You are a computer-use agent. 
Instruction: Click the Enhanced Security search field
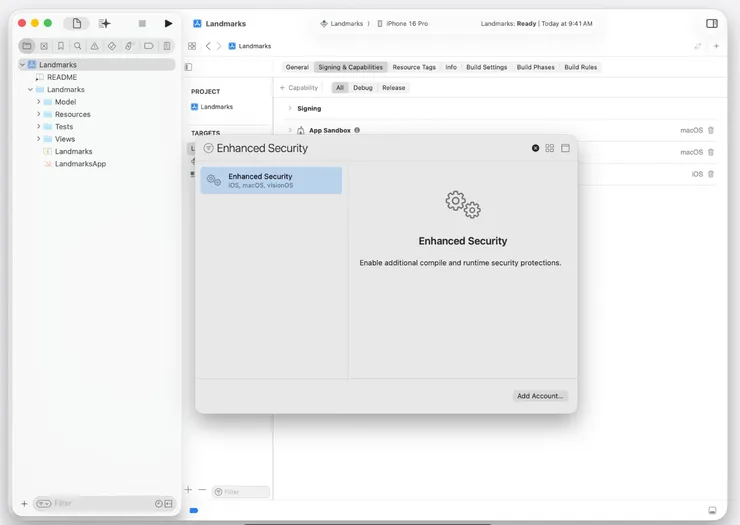368,148
